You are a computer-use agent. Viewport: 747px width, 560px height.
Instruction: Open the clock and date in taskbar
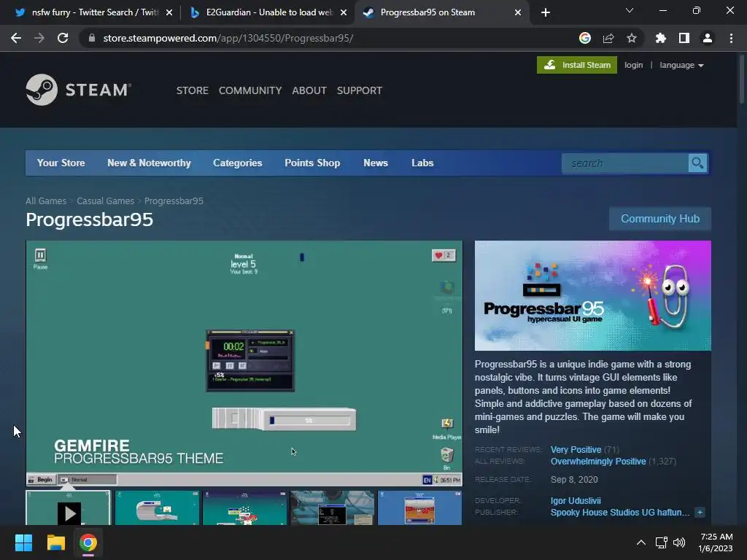tap(716, 542)
